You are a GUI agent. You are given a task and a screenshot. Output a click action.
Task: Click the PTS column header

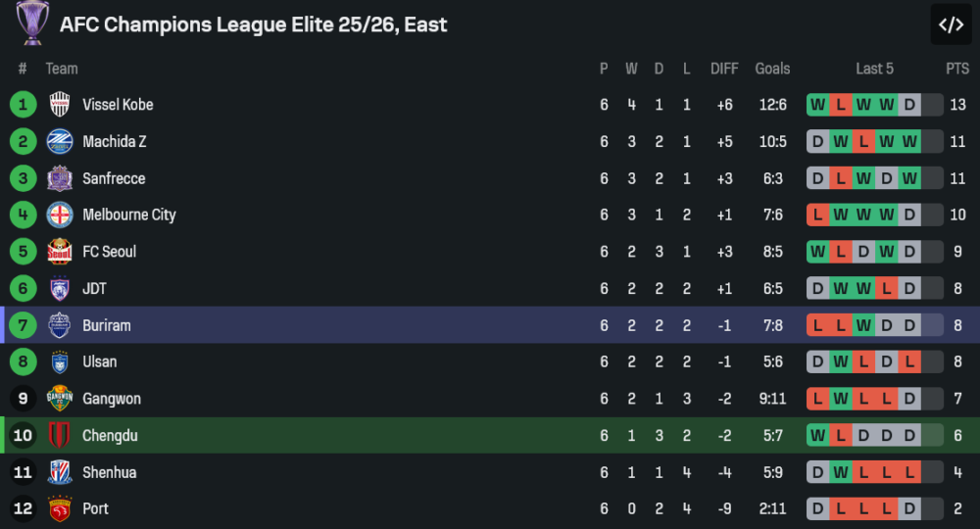956,69
